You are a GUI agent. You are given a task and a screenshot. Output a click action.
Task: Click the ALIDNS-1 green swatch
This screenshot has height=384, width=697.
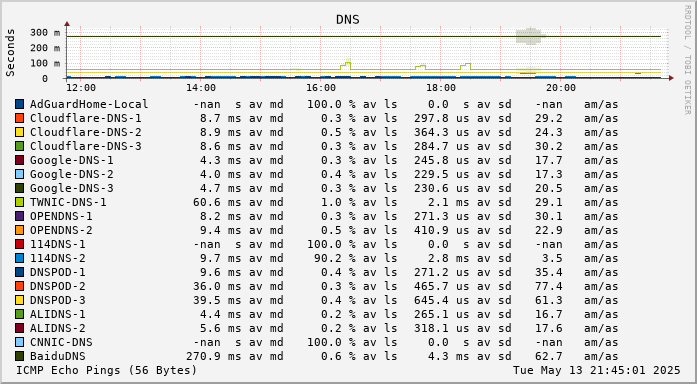point(20,314)
